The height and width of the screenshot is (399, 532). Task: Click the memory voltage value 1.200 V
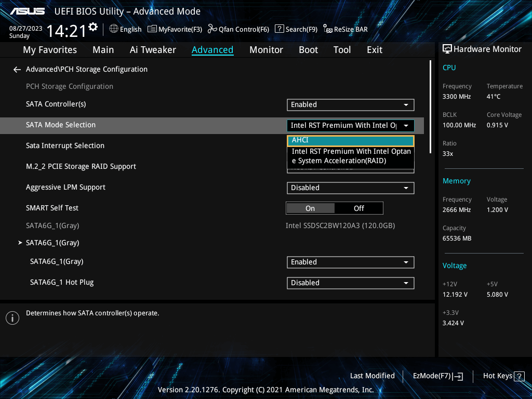497,210
